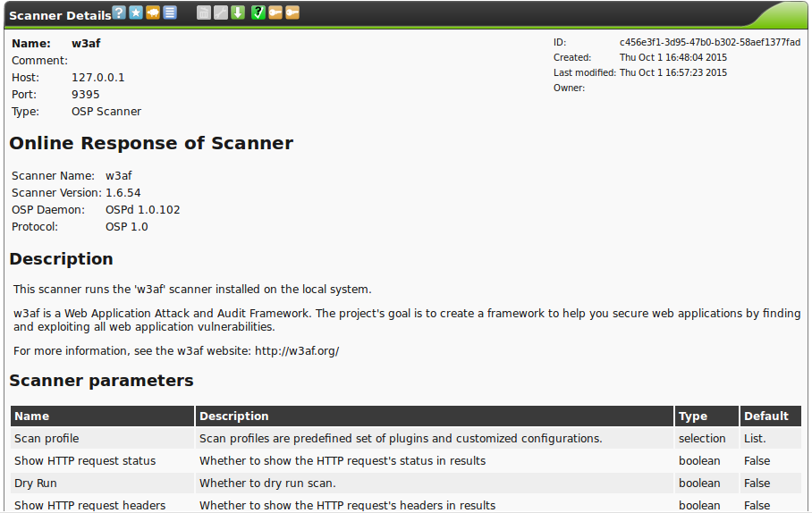Click 'boolean' type in Show HTTP request status row
The height and width of the screenshot is (513, 812).
(699, 460)
